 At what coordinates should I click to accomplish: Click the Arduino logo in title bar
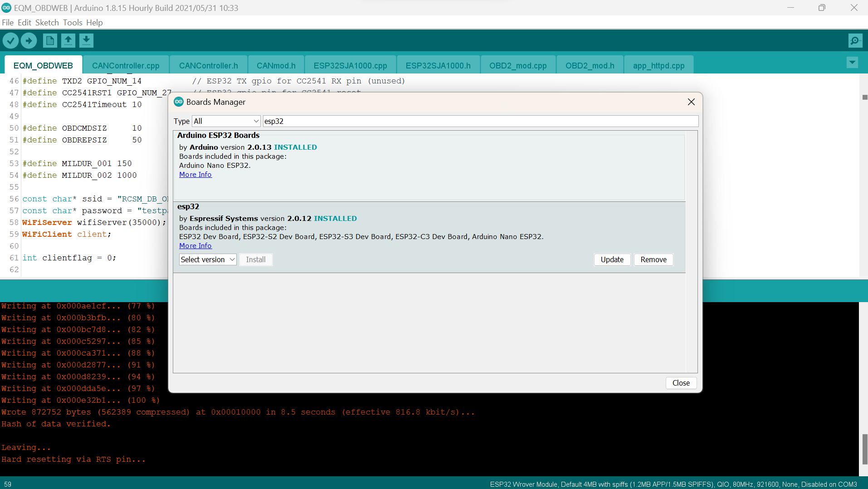coord(6,8)
